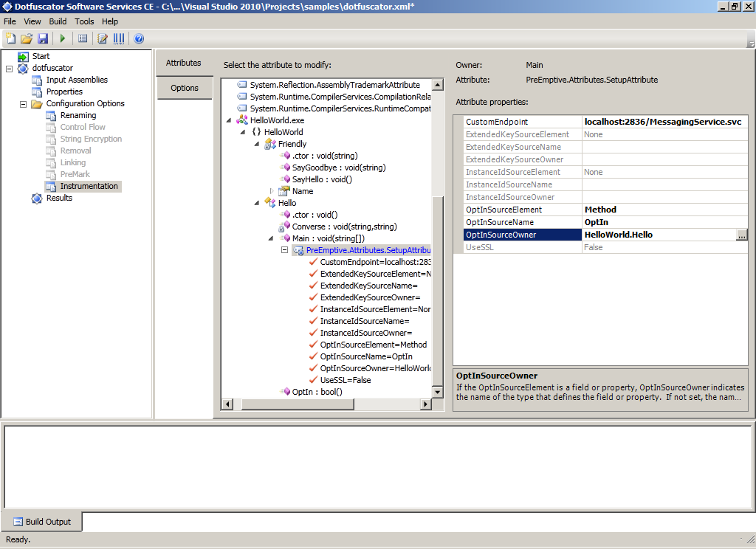Collapse the dotfuscator project node
Viewport: 756px width, 549px height.
click(9, 69)
